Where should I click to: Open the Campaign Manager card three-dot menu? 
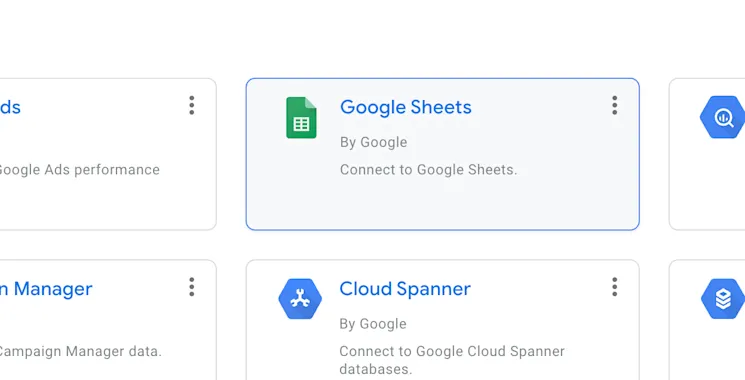click(191, 287)
